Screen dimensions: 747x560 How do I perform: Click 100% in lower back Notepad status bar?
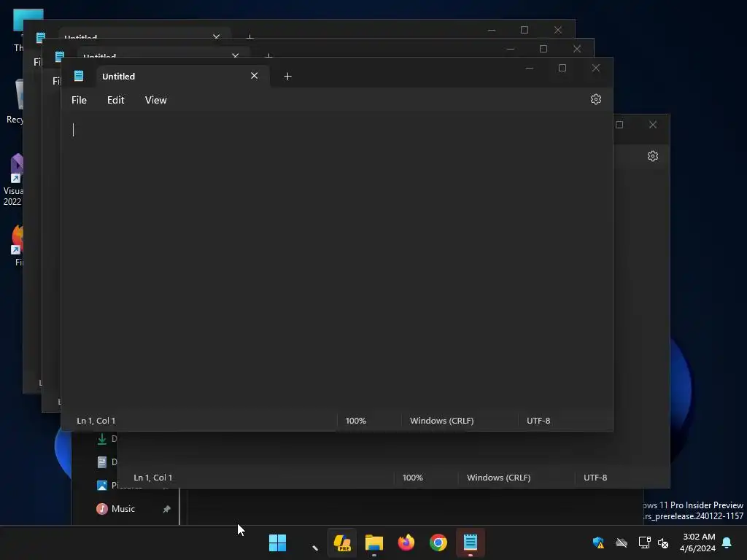pyautogui.click(x=413, y=477)
